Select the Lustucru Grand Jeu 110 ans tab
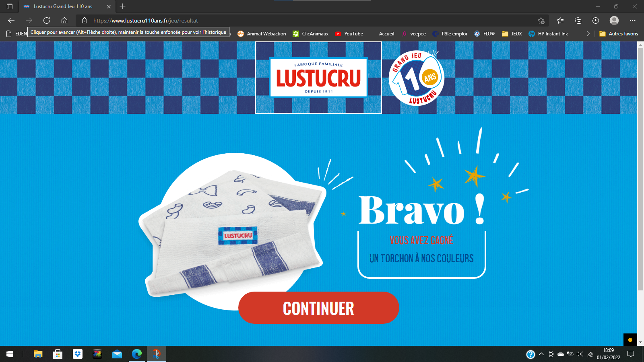644x362 pixels. 63,6
